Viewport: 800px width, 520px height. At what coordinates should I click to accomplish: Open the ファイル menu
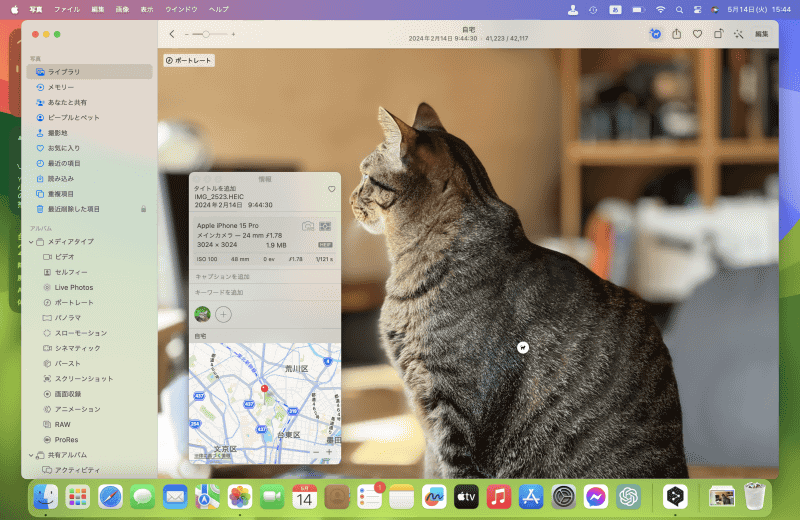(x=67, y=9)
